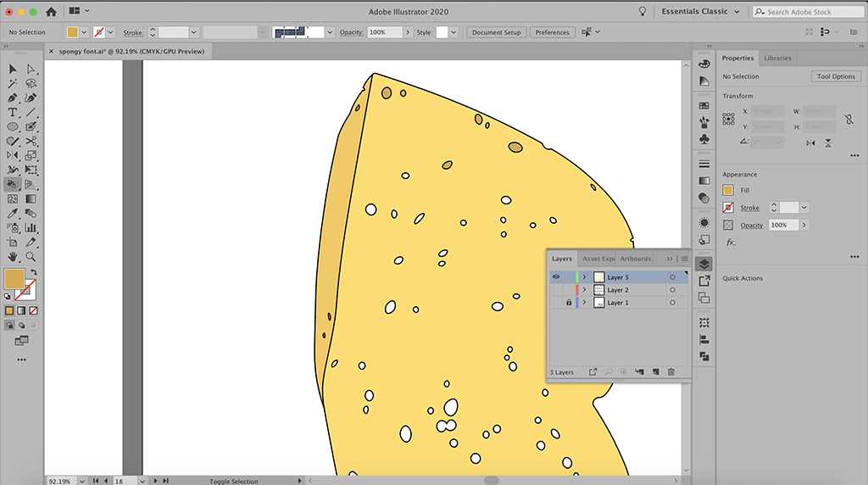Activate the Scissors tool
The image size is (868, 485).
point(31,141)
